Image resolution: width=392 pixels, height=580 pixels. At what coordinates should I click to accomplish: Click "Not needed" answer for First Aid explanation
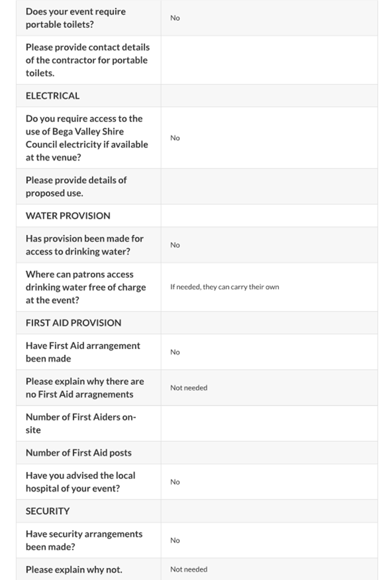(x=189, y=388)
